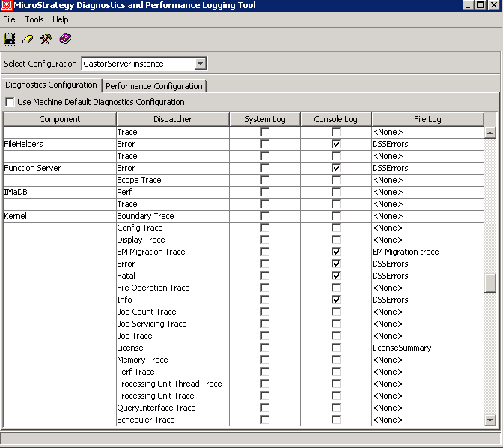Click the scrollbar up arrow

[490, 133]
